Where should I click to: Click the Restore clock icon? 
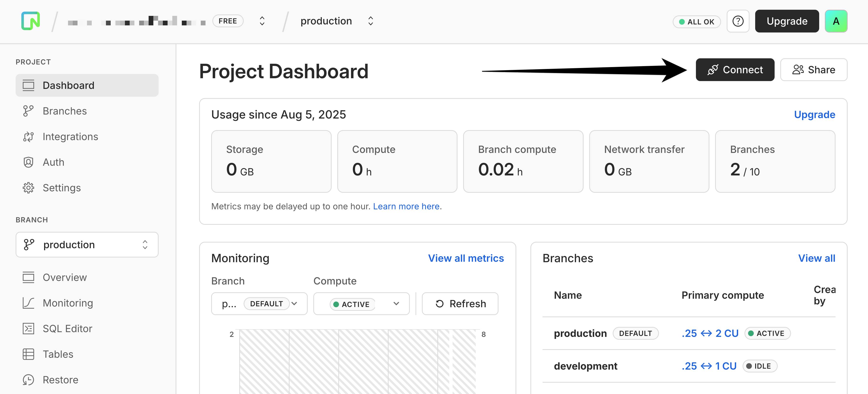click(28, 380)
